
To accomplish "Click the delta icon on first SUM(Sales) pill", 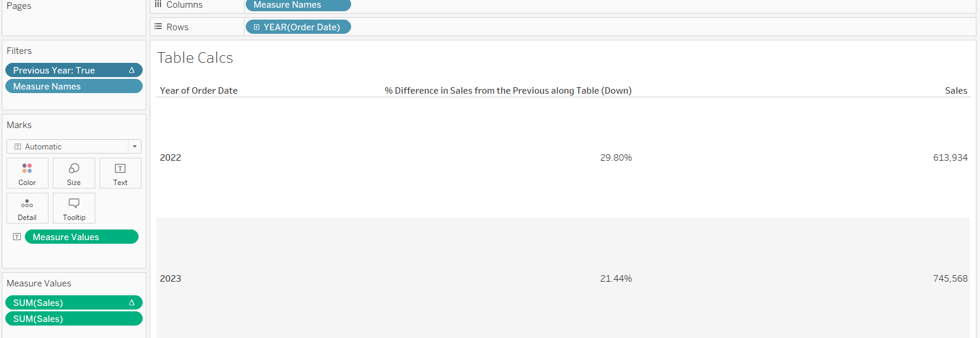I will [x=132, y=302].
